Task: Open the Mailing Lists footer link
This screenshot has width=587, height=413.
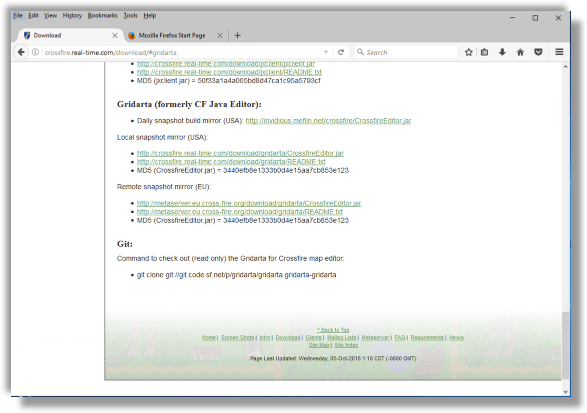Action: point(341,337)
